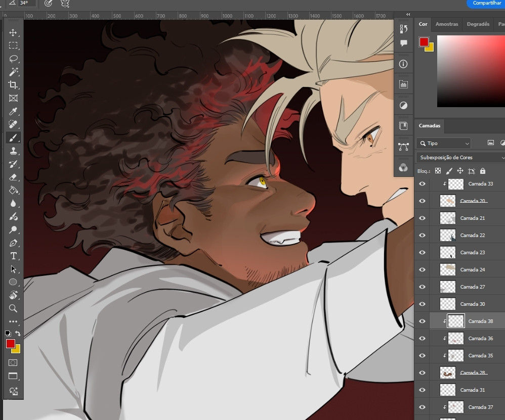Image resolution: width=505 pixels, height=420 pixels.
Task: Select the Spot Healing Brush tool
Action: click(x=13, y=124)
